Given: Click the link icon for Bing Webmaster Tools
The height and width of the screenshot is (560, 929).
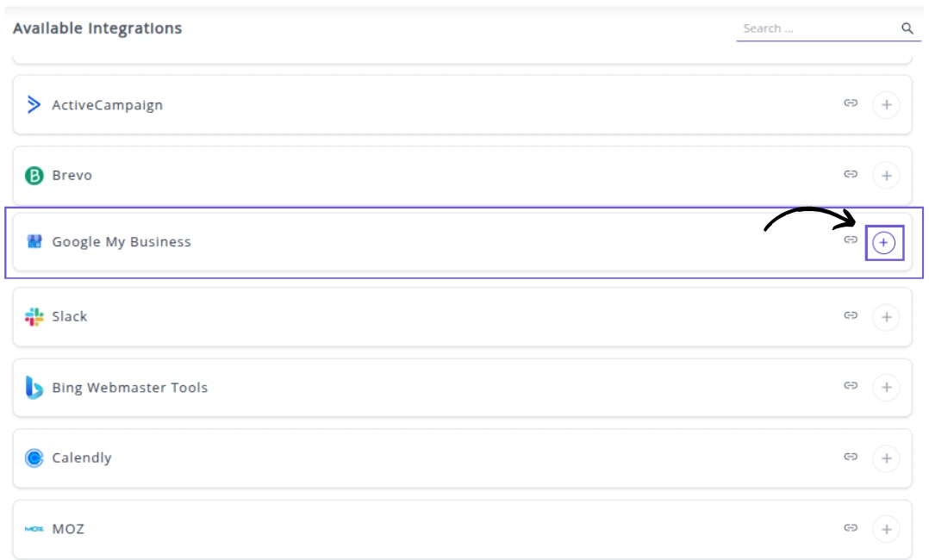Looking at the screenshot, I should tap(851, 386).
